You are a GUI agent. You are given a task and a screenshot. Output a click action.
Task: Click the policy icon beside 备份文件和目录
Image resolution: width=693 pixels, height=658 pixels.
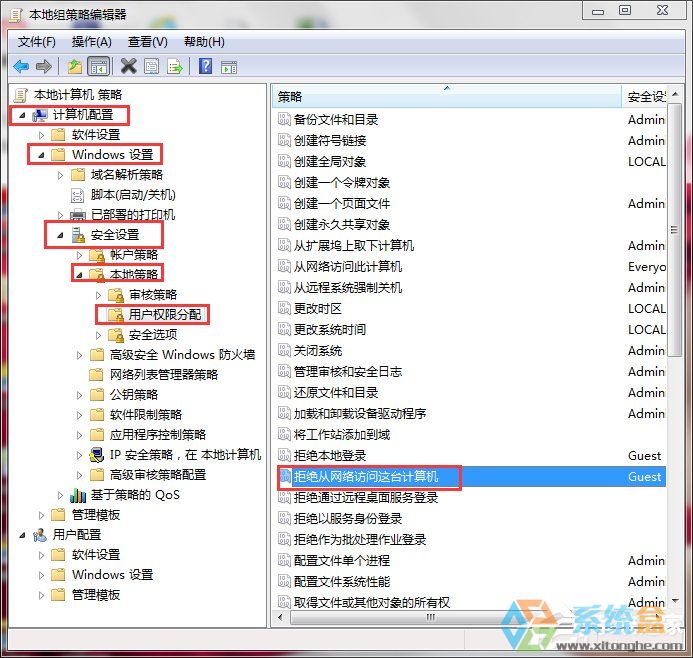pyautogui.click(x=284, y=119)
